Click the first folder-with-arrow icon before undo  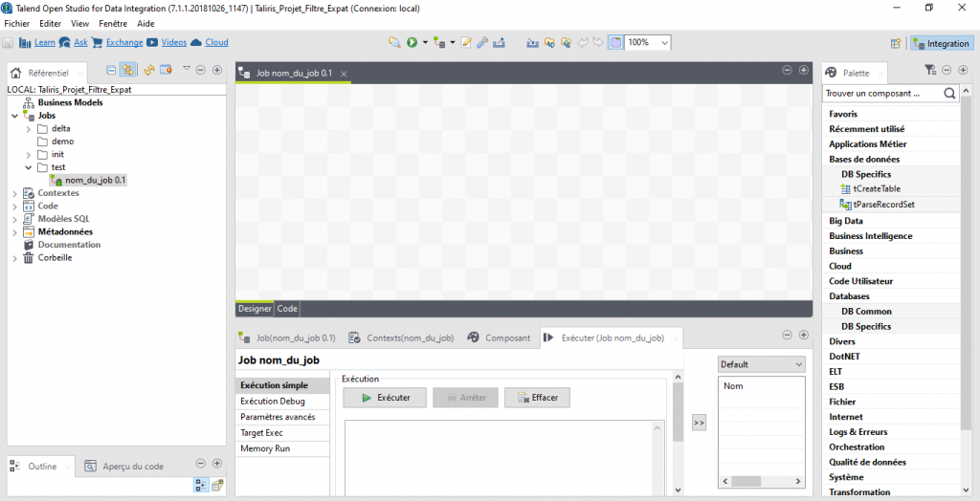pyautogui.click(x=549, y=42)
